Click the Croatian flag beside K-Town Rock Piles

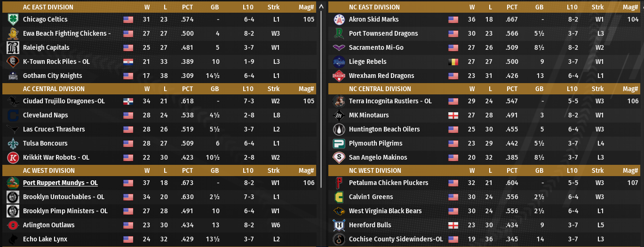click(x=128, y=62)
